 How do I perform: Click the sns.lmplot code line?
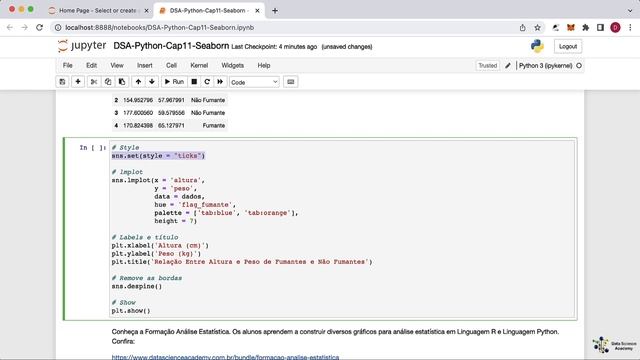(x=158, y=180)
